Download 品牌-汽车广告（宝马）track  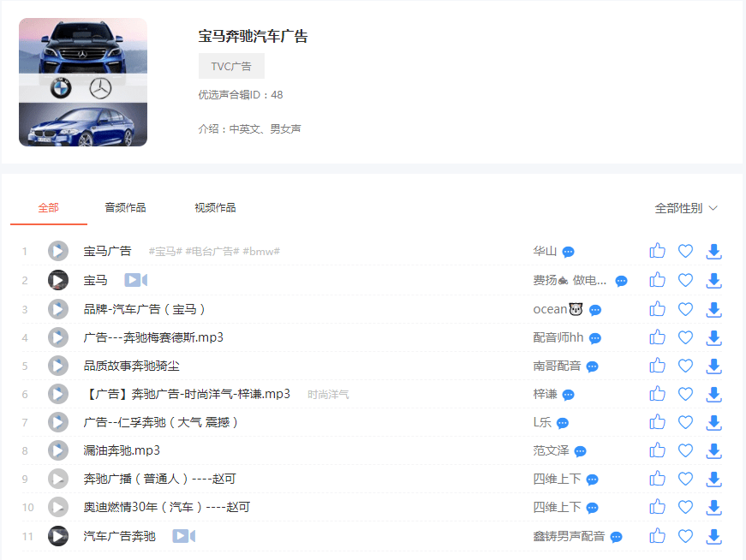click(713, 310)
